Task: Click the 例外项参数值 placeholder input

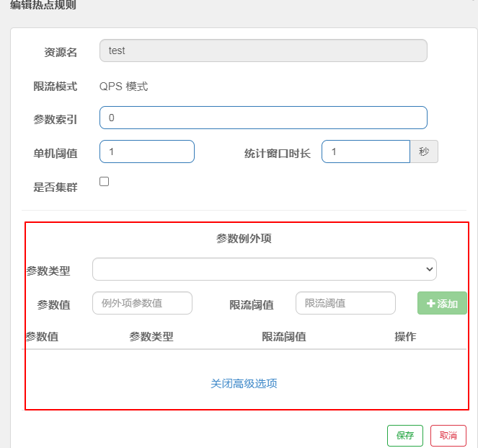Action: tap(142, 304)
